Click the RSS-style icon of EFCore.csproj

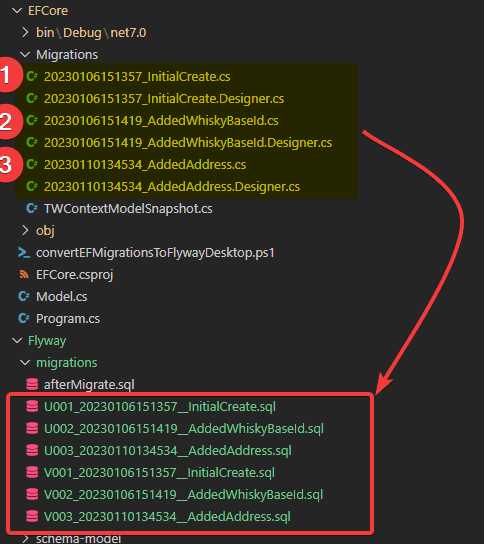24,274
